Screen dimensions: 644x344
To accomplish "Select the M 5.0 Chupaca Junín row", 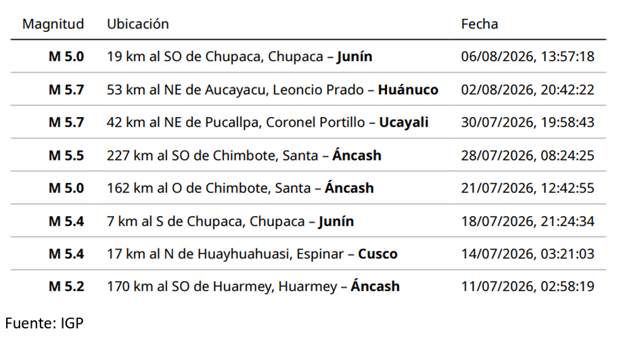I will pos(308,56).
